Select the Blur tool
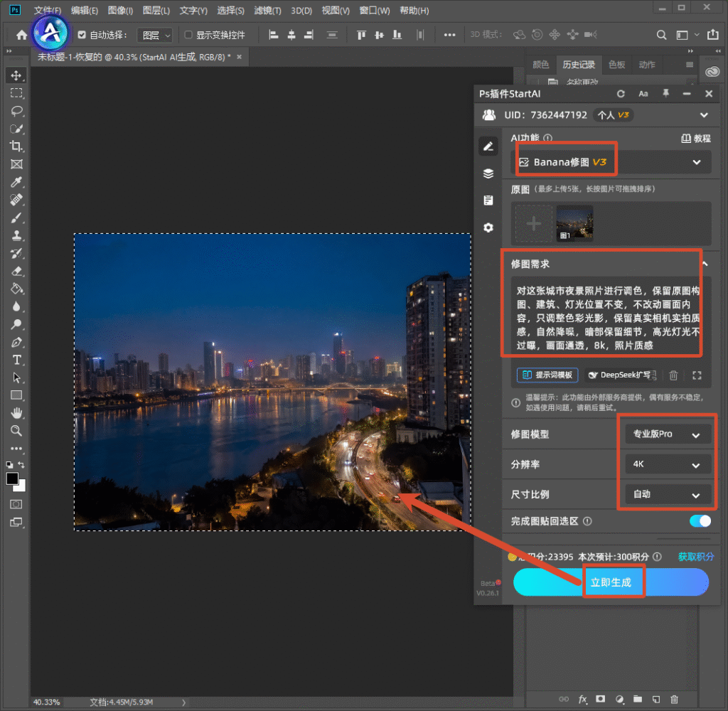 coord(16,306)
